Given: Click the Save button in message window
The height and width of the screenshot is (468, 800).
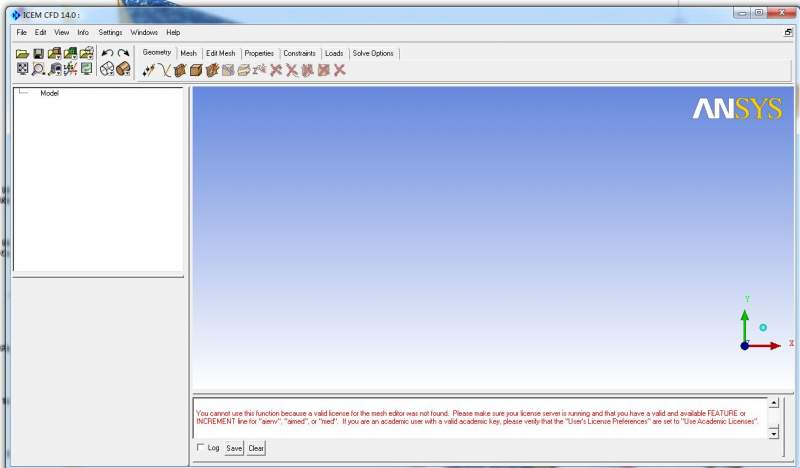Looking at the screenshot, I should (234, 448).
